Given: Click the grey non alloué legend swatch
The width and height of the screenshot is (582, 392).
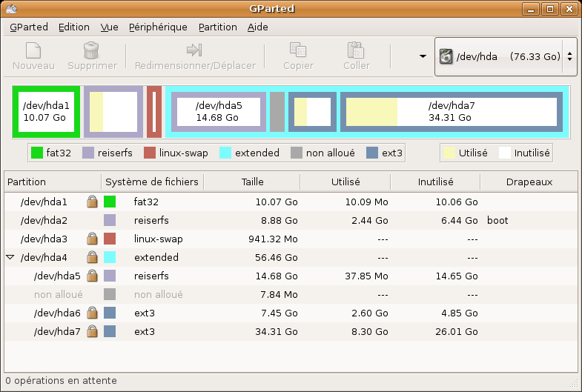Looking at the screenshot, I should click(x=297, y=153).
